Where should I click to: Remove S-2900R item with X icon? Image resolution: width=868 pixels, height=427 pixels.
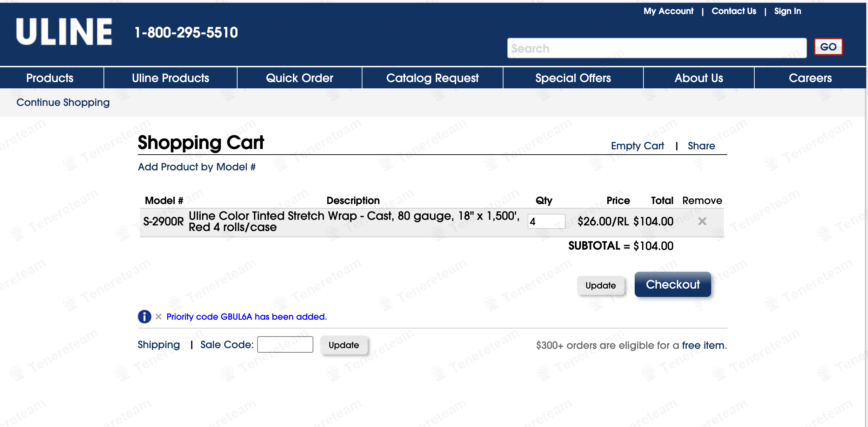click(702, 221)
